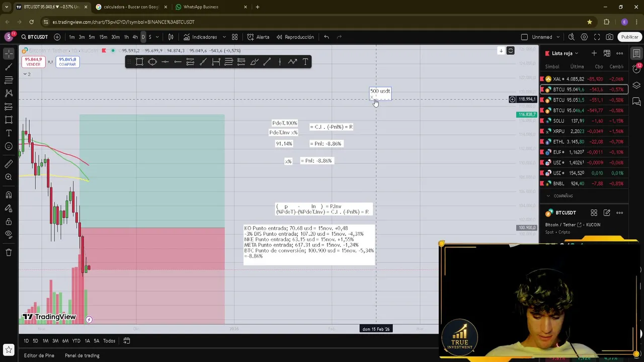Select SOLU row in watchlist
This screenshot has height=362, width=644.
584,121
